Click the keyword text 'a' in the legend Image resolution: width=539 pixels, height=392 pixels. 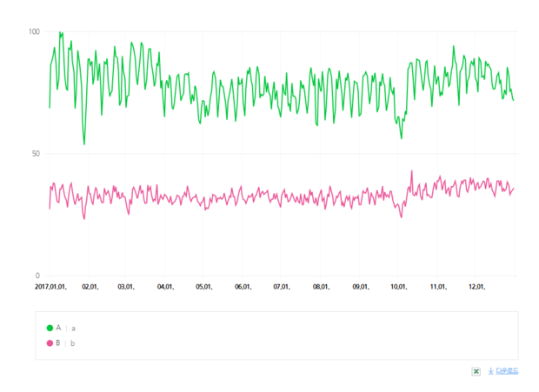73,329
